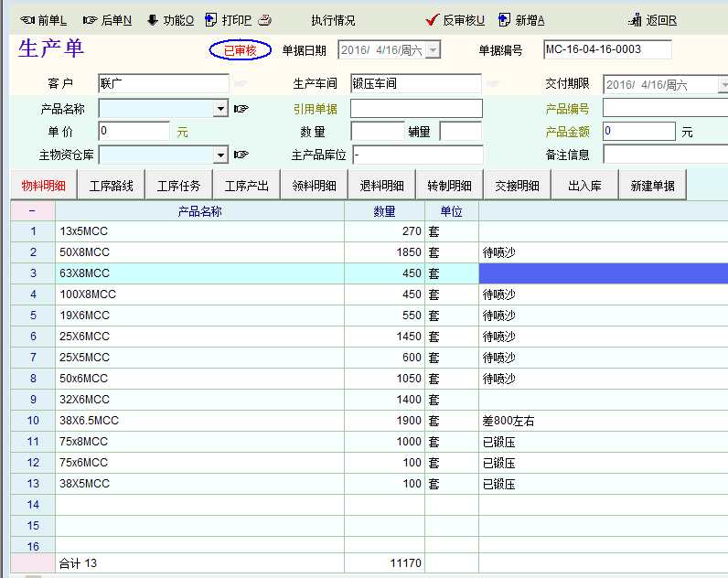Screen dimensions: 728x578
Task: Expand the 产品名称 dropdown
Action: tap(220, 109)
